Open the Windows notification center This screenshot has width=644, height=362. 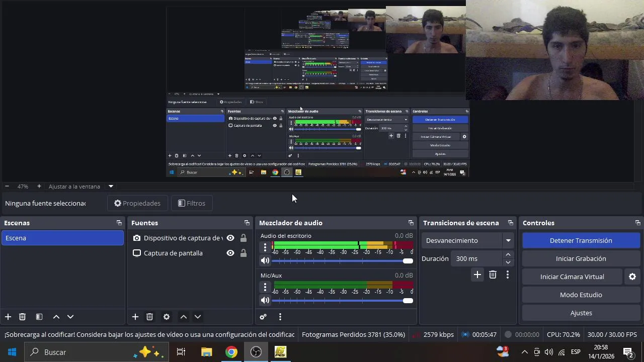click(628, 352)
